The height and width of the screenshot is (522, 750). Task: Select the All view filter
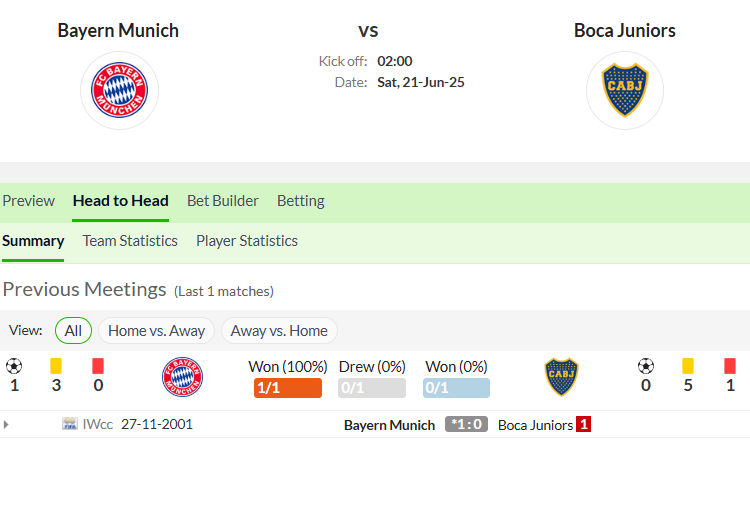(x=73, y=331)
